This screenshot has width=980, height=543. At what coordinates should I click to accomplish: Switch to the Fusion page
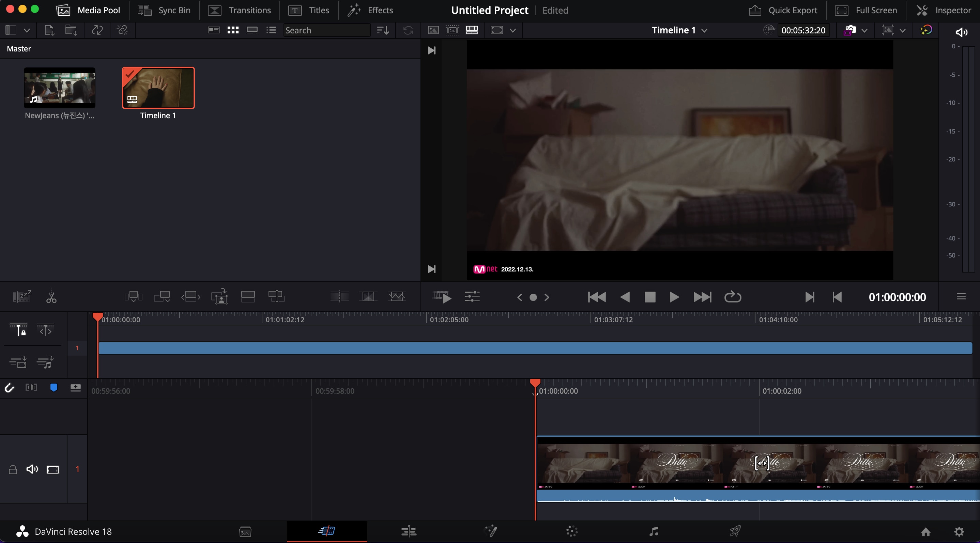490,531
